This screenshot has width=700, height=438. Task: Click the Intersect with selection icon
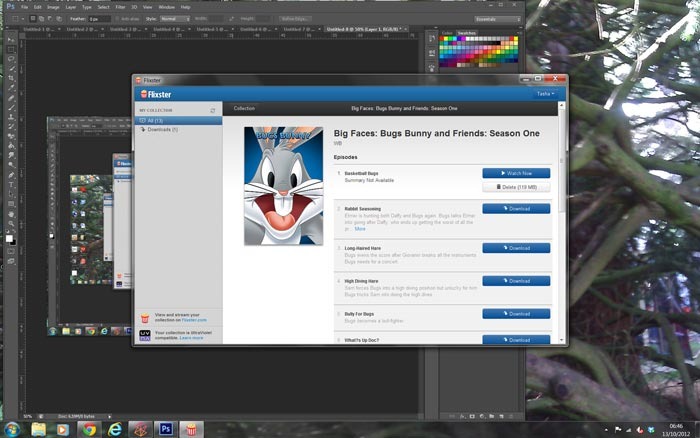pyautogui.click(x=59, y=19)
